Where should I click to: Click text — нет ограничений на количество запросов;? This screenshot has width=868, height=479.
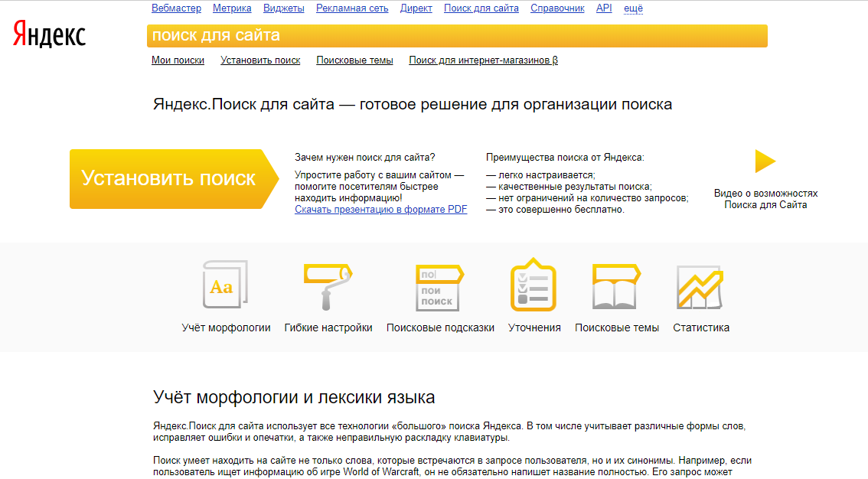[x=587, y=198]
